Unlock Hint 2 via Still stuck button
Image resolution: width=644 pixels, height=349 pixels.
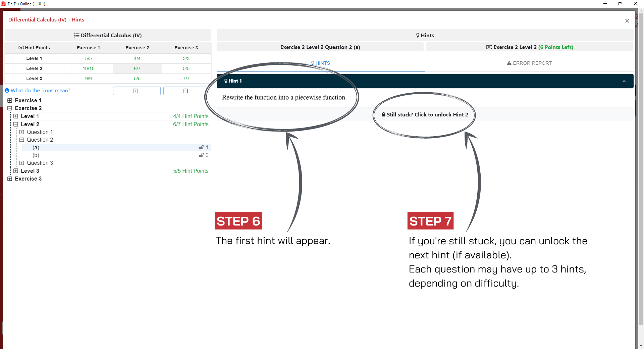[x=425, y=115]
